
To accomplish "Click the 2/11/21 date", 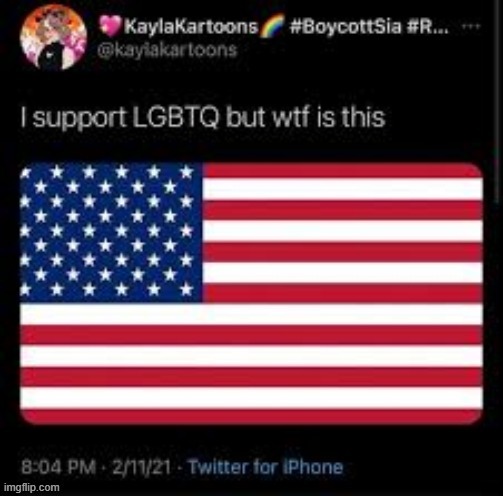I will (x=141, y=467).
